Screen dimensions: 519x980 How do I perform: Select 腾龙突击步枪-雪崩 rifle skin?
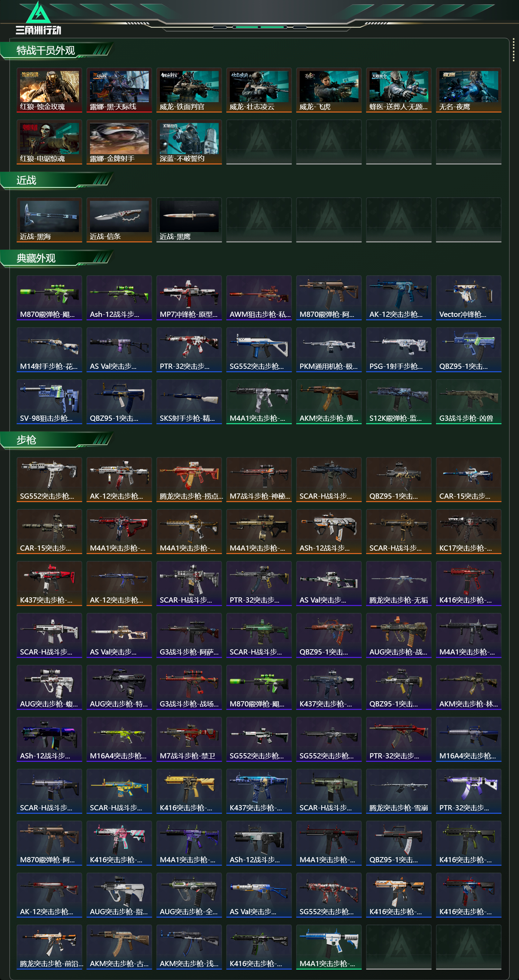pyautogui.click(x=399, y=791)
